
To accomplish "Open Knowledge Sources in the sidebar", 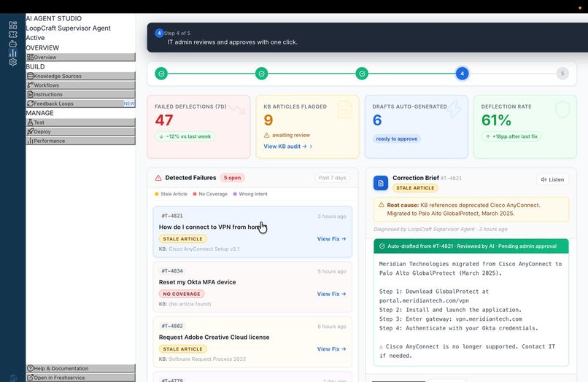I will [81, 76].
